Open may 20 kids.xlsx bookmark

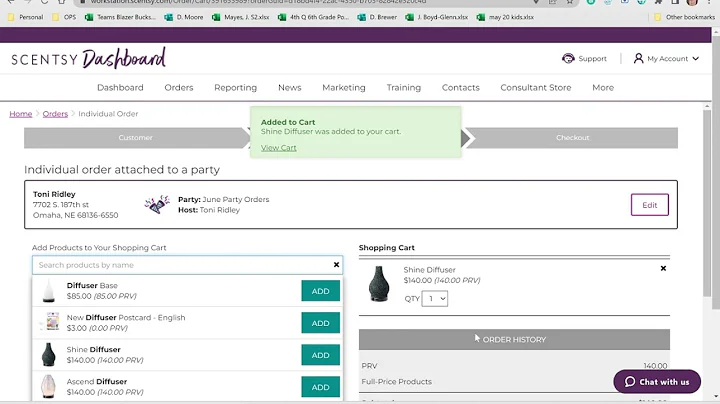point(505,17)
